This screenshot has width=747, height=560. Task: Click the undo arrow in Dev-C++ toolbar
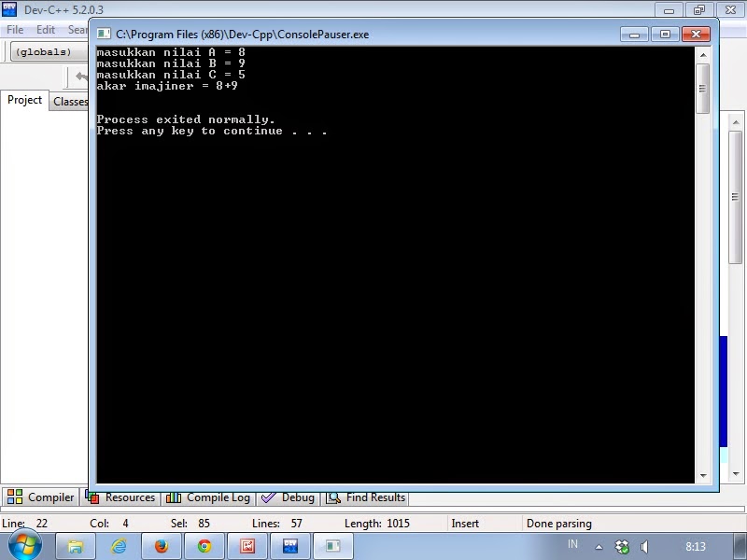click(x=81, y=77)
